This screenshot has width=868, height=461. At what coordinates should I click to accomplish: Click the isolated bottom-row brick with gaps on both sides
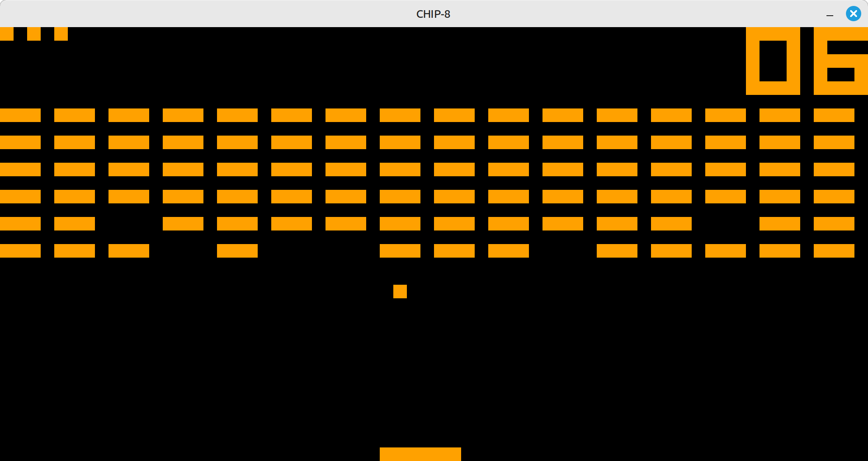point(237,251)
